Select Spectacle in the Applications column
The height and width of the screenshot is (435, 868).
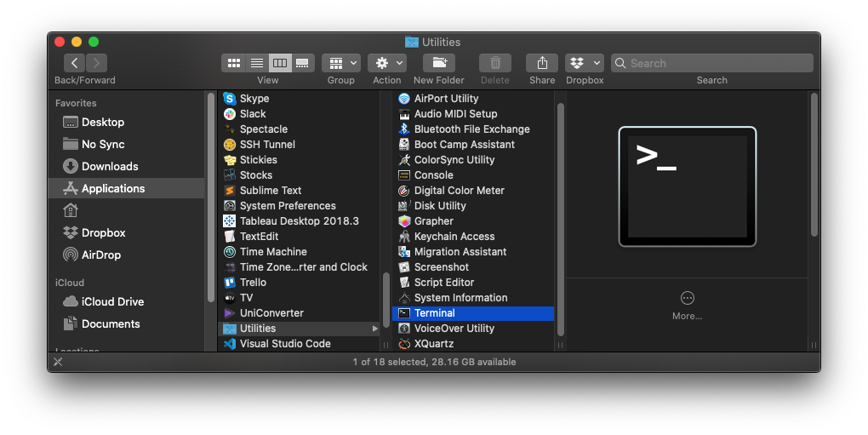(300, 129)
